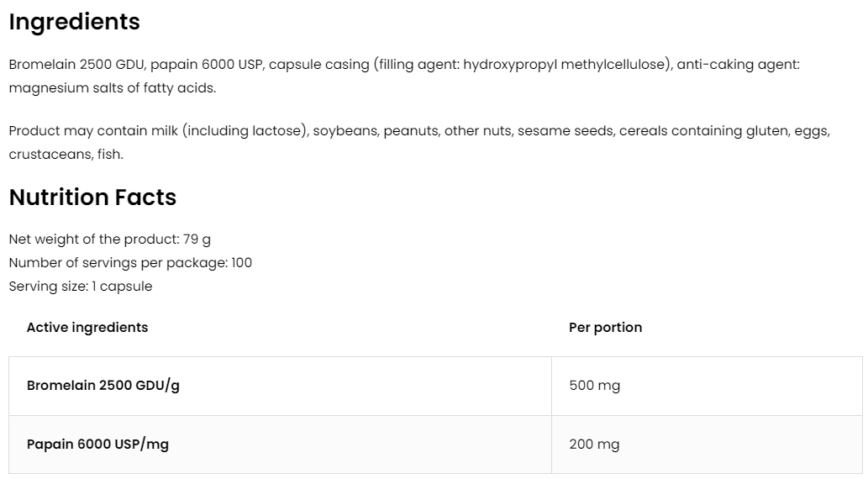Click the "500 mg" value cell
Viewport: 868px width, 479px height.
[x=594, y=386]
